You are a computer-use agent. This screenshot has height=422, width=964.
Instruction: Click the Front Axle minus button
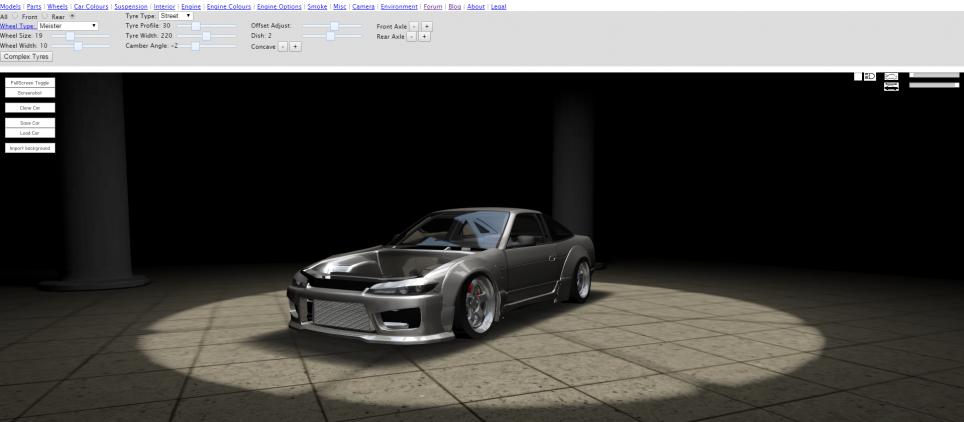click(x=414, y=25)
